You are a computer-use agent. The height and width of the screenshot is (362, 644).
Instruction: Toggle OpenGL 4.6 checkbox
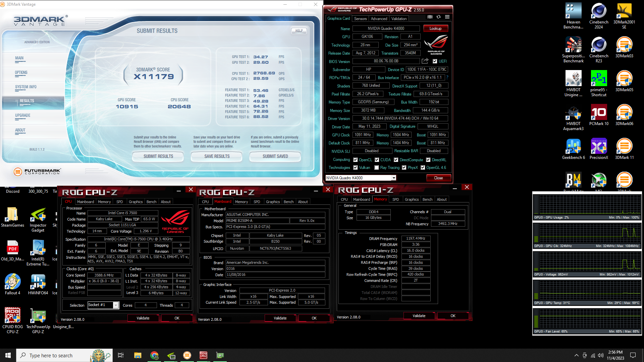[423, 168]
